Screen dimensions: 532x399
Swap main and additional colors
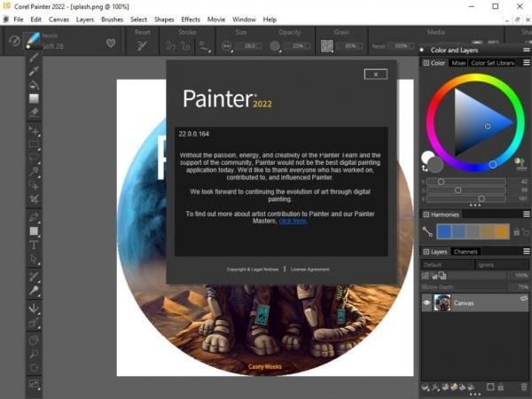pyautogui.click(x=424, y=168)
